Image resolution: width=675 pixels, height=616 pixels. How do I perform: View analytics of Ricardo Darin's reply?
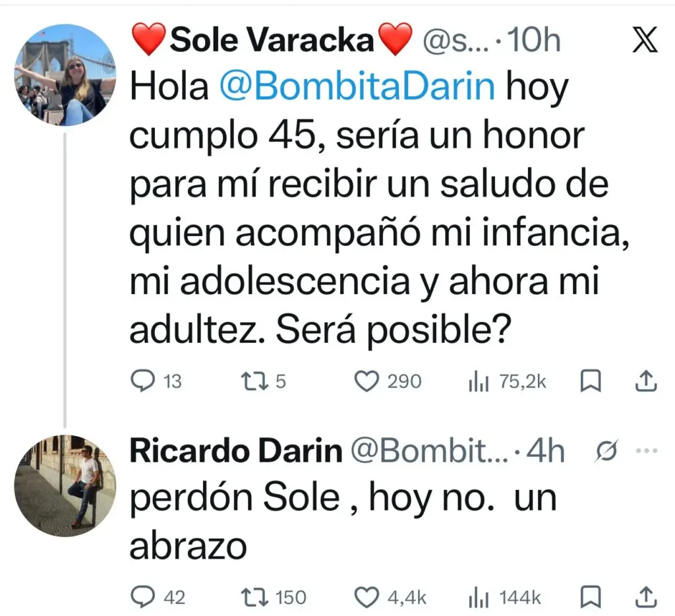coord(478,598)
